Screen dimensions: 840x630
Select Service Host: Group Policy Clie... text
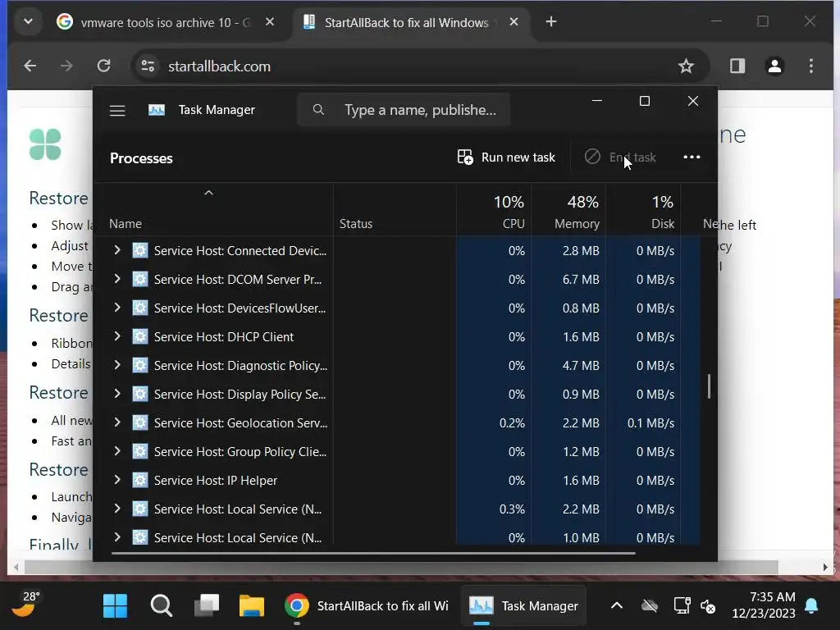[240, 452]
